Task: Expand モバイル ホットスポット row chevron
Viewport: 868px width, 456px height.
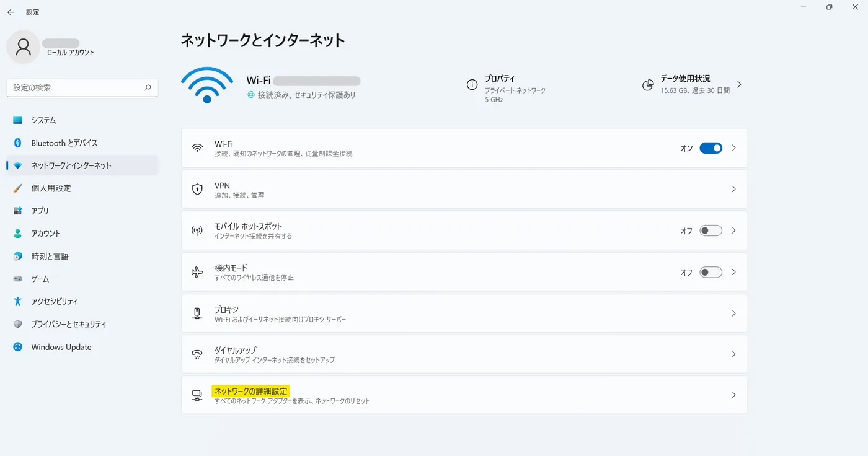Action: point(734,230)
